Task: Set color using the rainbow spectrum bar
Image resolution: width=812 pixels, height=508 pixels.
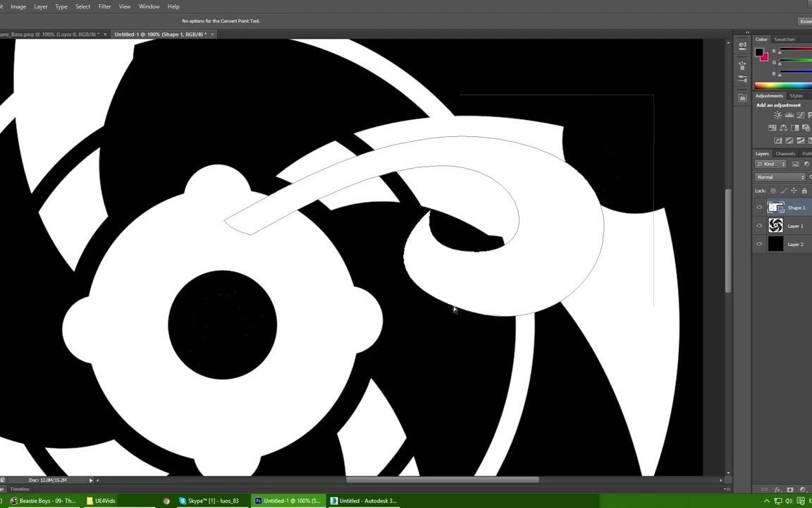Action: (782, 85)
